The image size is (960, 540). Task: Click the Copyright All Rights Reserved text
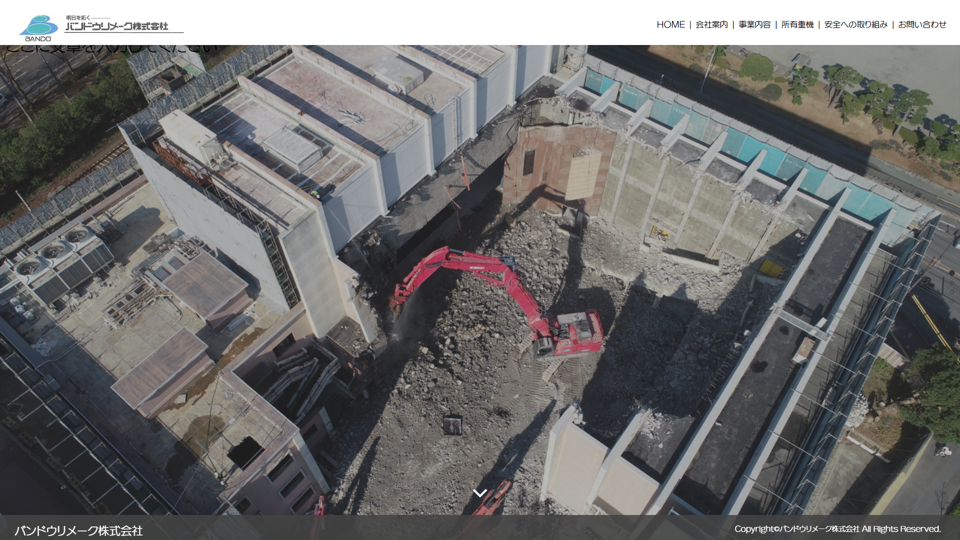tap(837, 529)
